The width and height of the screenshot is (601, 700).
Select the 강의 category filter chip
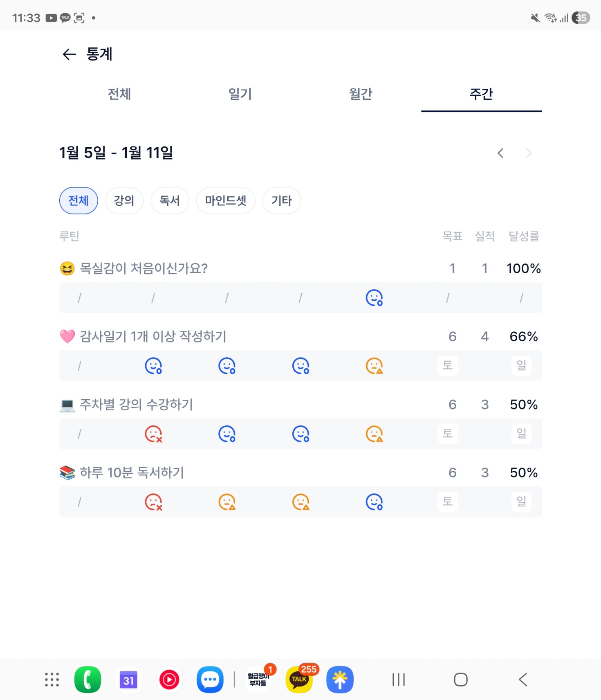pos(124,200)
